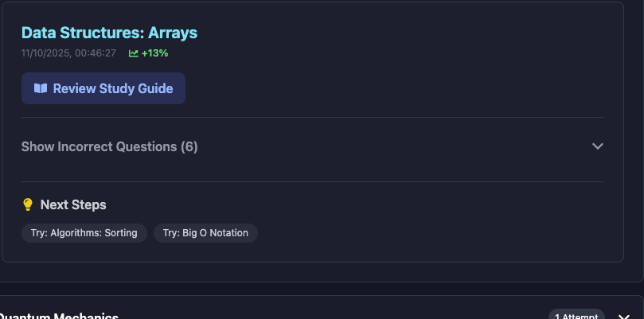The height and width of the screenshot is (319, 644).
Task: Click the book icon on Review Study Guide
Action: [x=41, y=88]
